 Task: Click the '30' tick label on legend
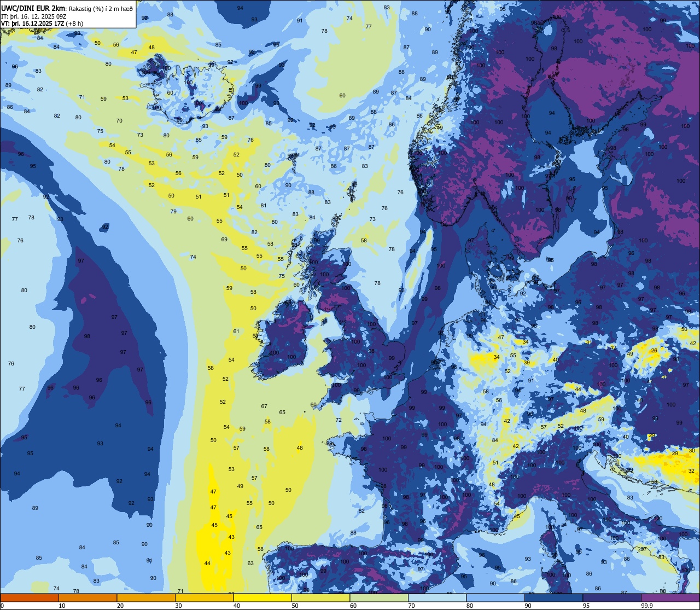178,606
